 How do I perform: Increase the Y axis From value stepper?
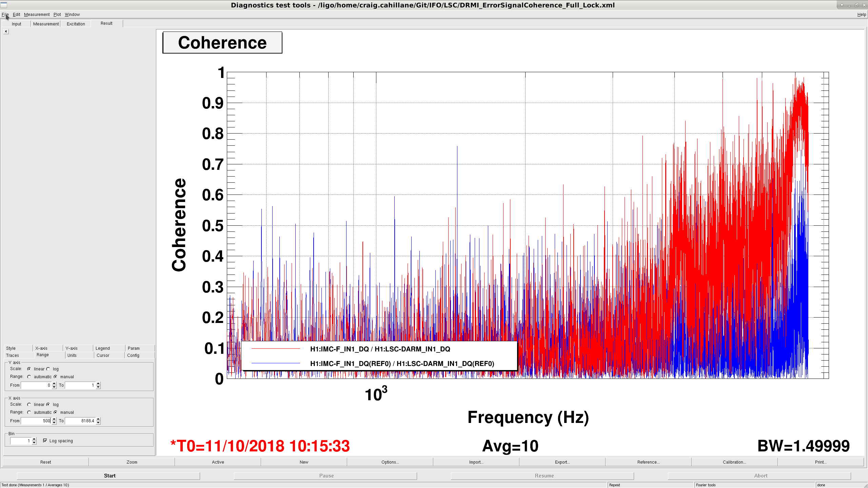click(54, 384)
